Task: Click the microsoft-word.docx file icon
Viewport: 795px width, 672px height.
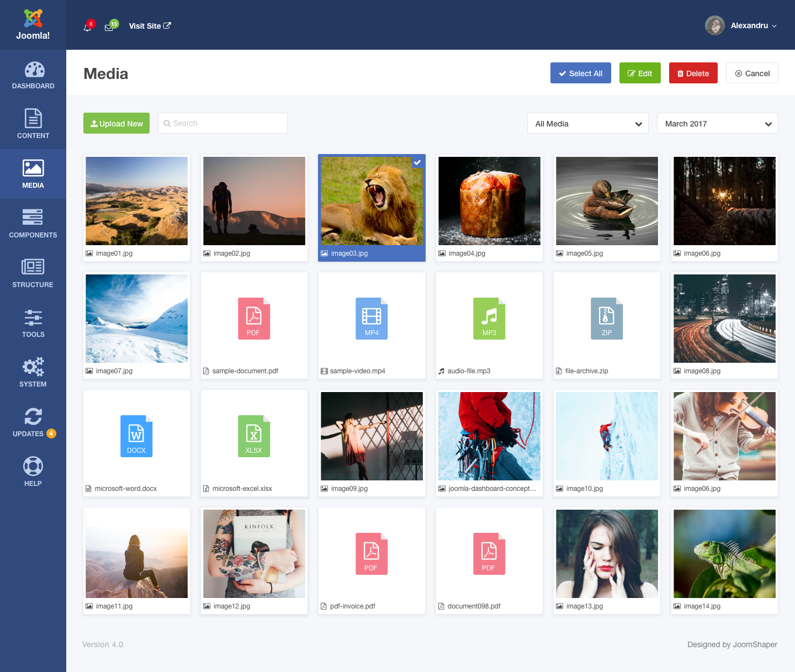Action: click(136, 436)
